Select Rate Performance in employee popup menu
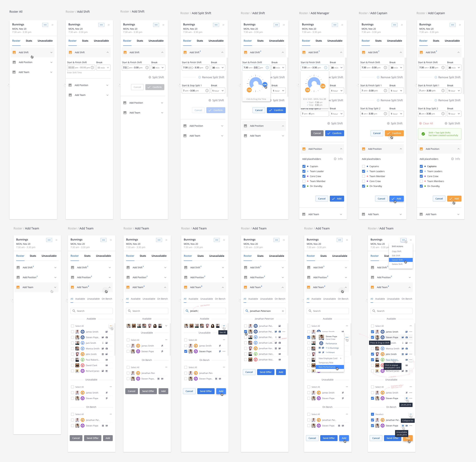 [329, 367]
